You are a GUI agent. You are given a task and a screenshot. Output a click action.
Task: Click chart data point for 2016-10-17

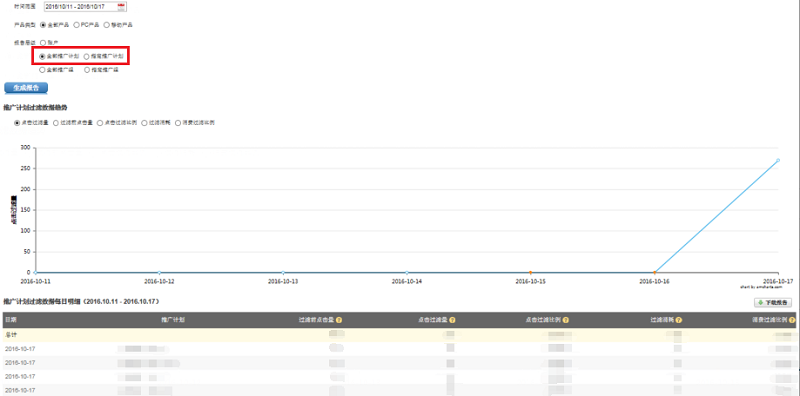click(x=778, y=160)
